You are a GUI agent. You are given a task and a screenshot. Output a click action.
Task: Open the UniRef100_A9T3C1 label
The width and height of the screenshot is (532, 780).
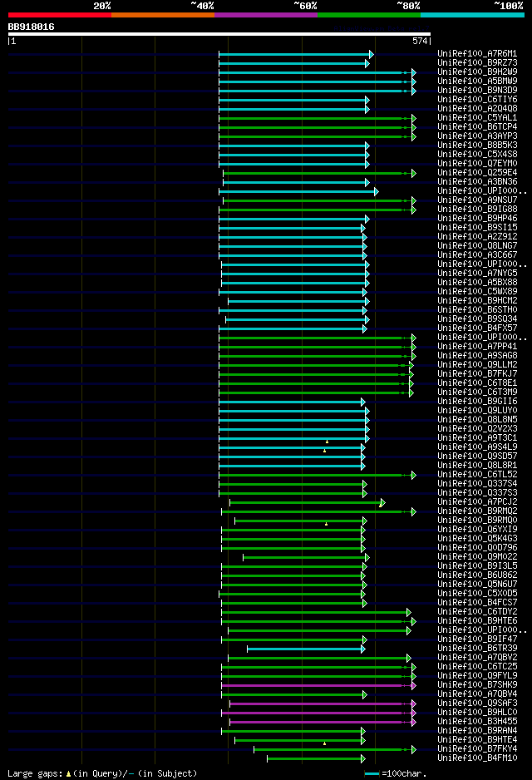point(477,438)
